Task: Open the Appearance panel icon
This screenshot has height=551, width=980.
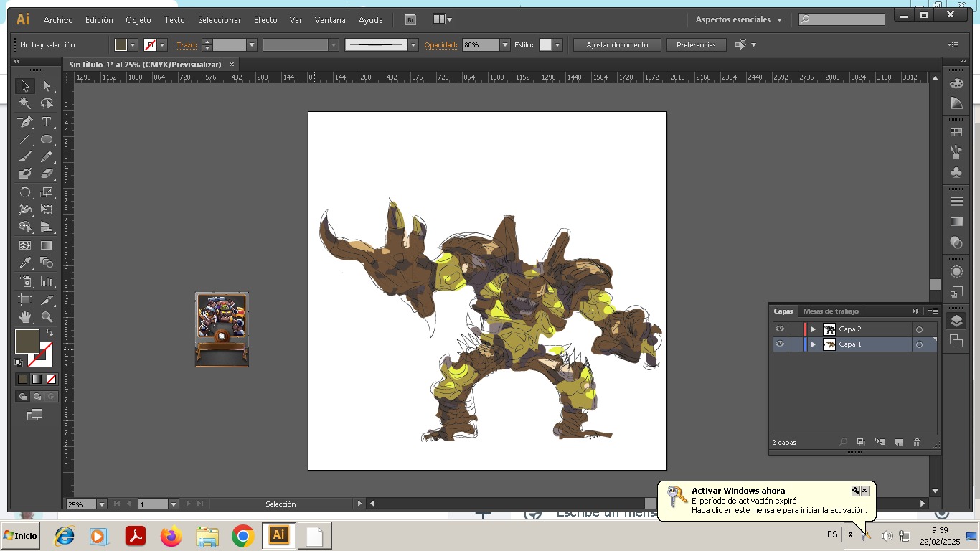Action: coord(956,272)
